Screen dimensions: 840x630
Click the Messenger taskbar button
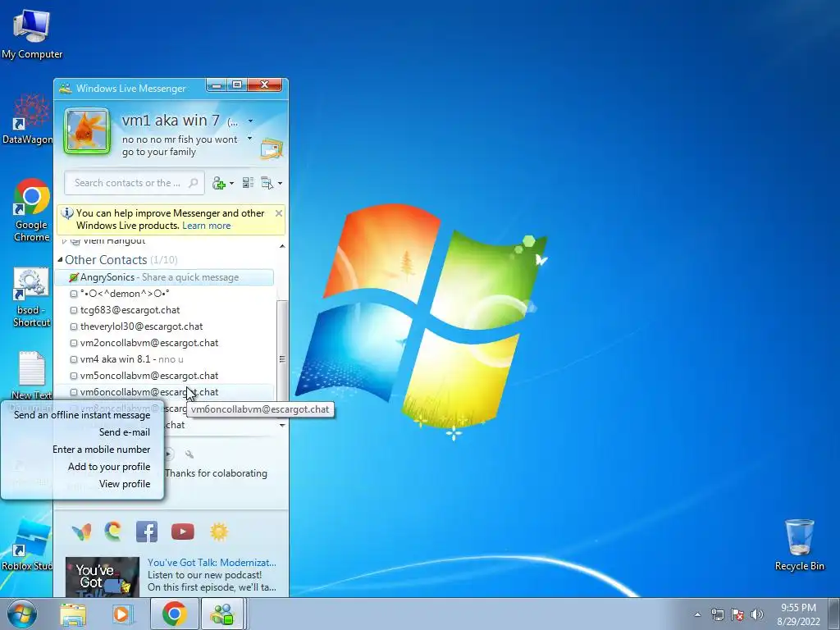point(222,614)
